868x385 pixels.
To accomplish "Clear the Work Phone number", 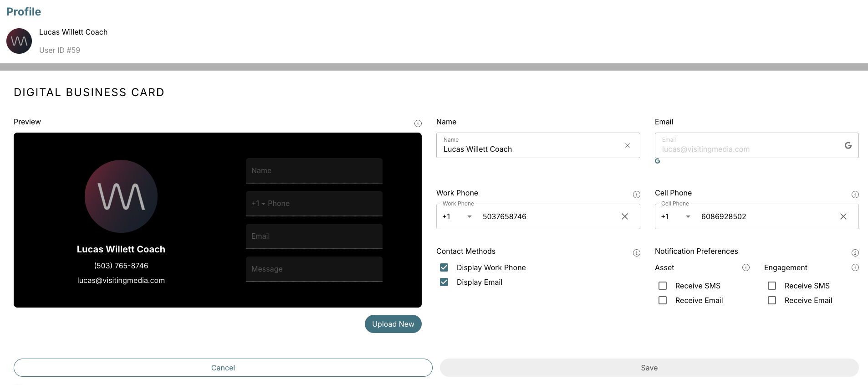I will pos(624,216).
